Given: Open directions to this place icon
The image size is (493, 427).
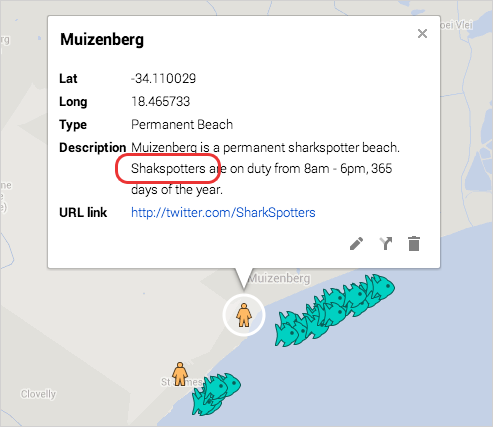Looking at the screenshot, I should [386, 244].
